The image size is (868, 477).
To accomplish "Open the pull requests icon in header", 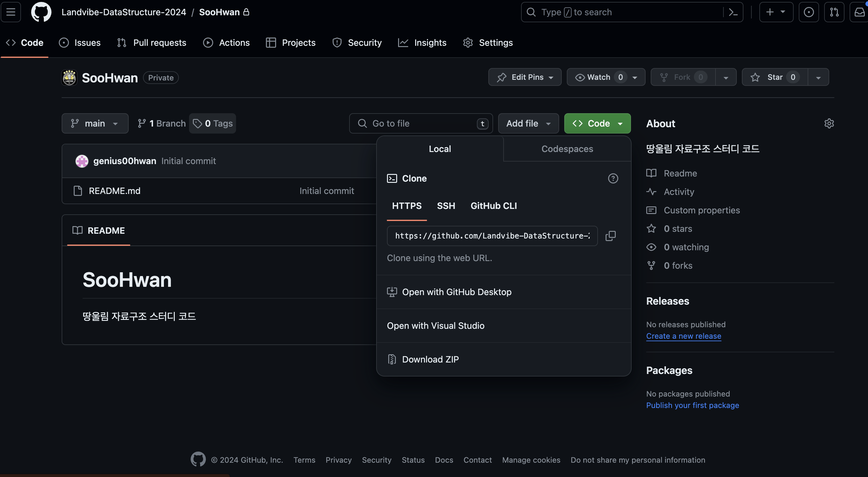I will (x=834, y=12).
